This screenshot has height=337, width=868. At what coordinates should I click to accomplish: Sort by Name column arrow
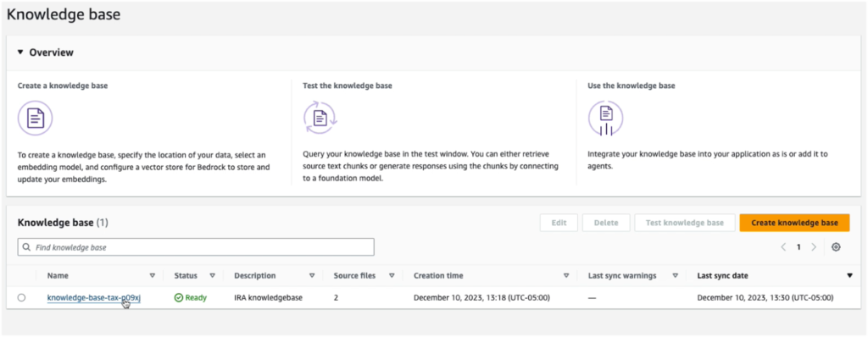153,275
